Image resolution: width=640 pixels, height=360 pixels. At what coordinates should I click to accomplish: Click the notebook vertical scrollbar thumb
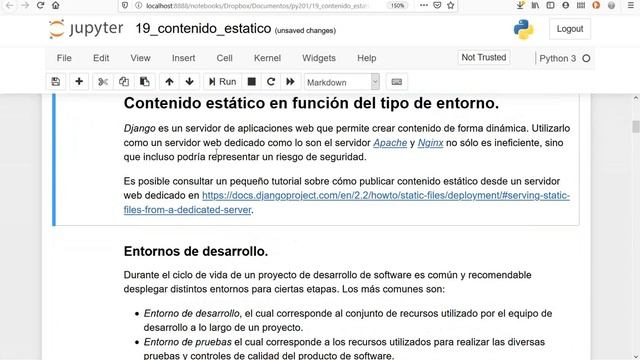(x=636, y=127)
